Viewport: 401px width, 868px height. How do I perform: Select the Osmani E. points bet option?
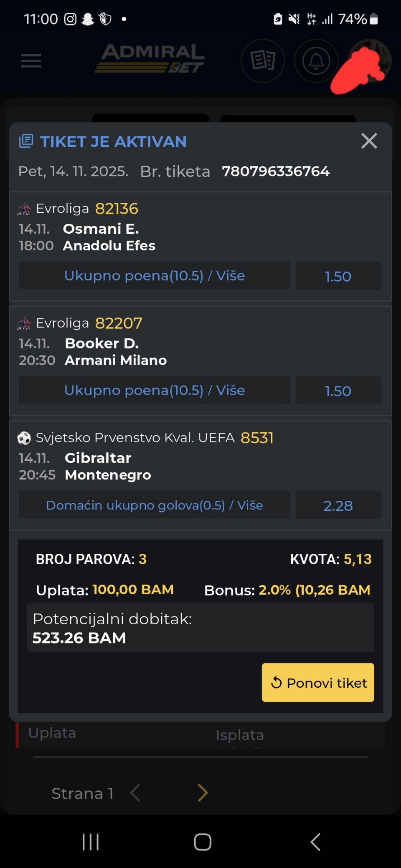click(x=154, y=276)
